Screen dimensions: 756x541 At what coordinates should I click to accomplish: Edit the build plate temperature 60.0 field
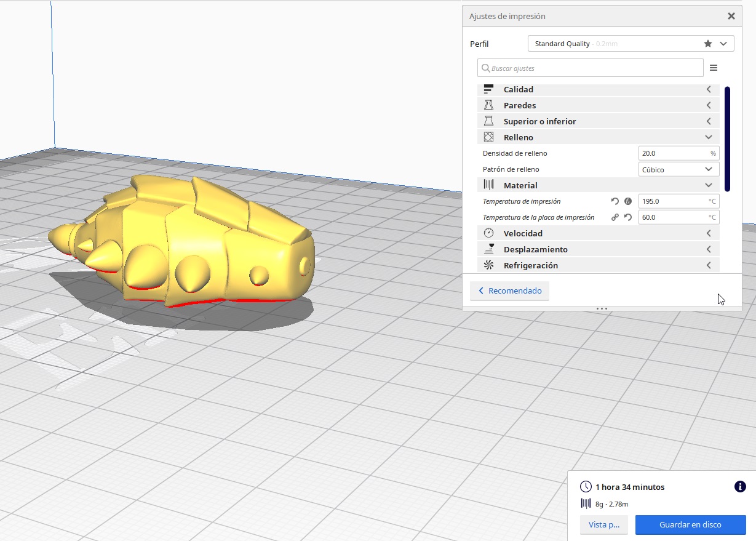(678, 217)
